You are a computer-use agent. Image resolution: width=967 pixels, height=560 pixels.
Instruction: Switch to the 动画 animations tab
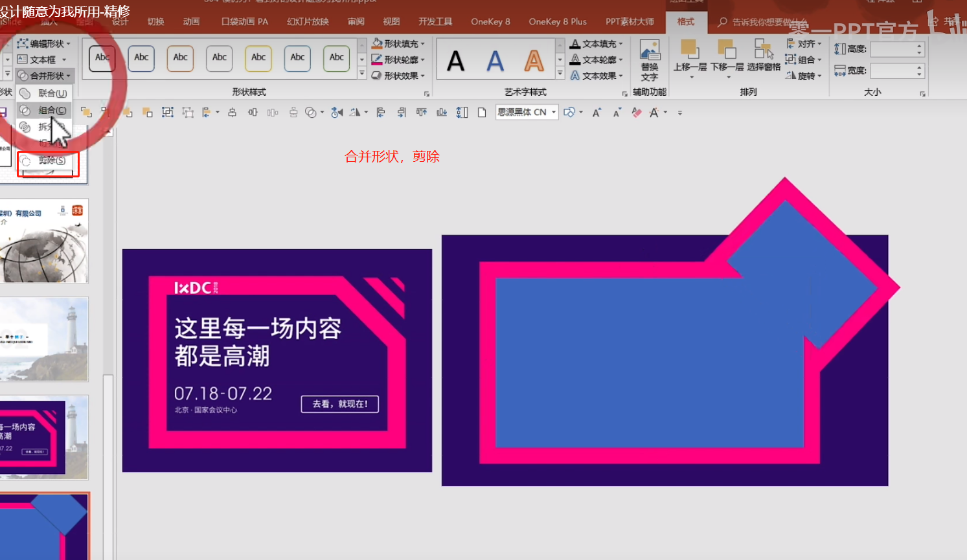(191, 21)
